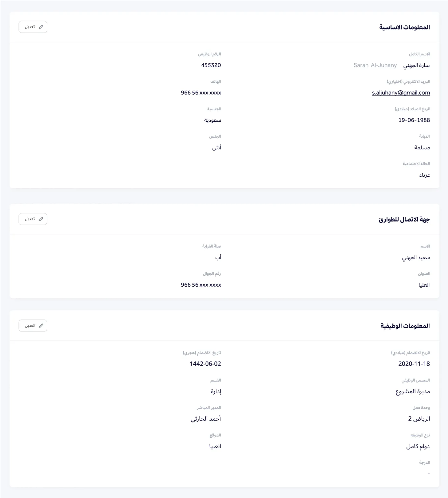
Task: Click the pencil icon beside جهة الاتصال للطوارئ
Action: pos(41,219)
